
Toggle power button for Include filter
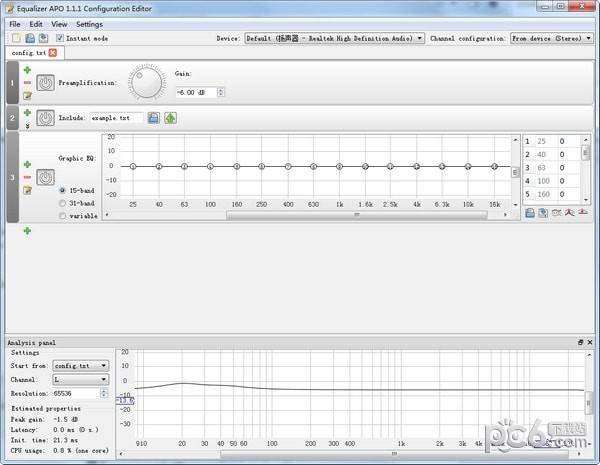pos(45,118)
